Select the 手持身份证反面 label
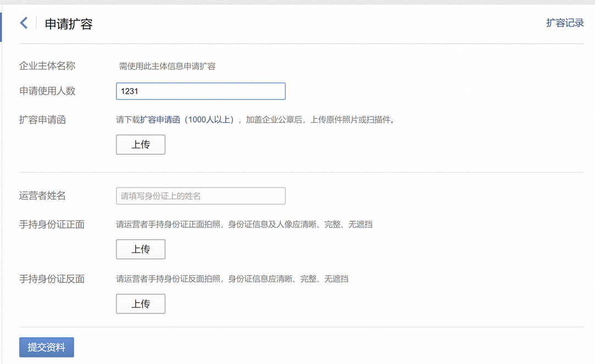Viewport: 595px width, 364px height. [x=52, y=279]
